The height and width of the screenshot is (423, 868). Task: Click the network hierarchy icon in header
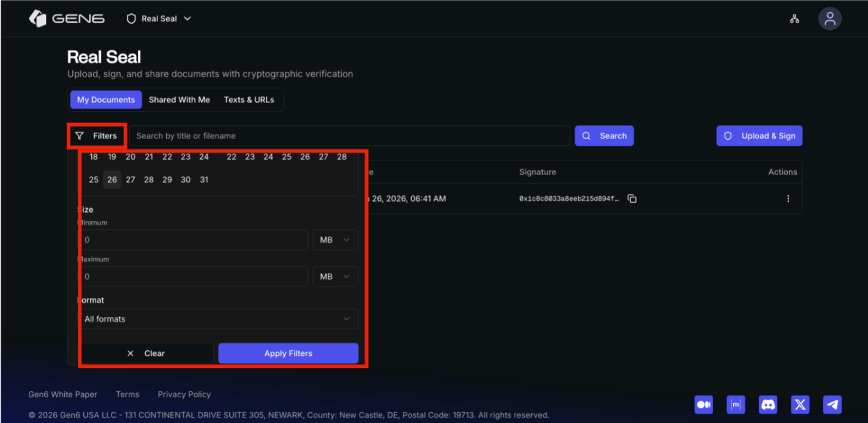(794, 19)
